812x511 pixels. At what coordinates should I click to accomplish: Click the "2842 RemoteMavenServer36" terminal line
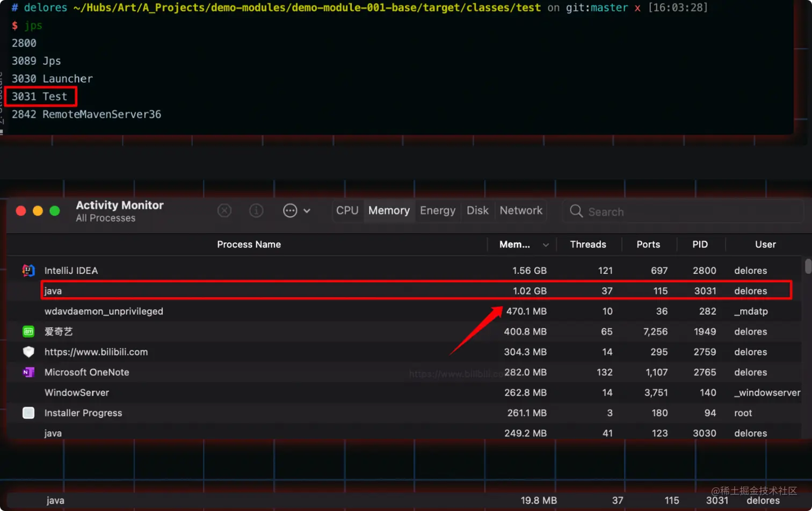point(86,114)
